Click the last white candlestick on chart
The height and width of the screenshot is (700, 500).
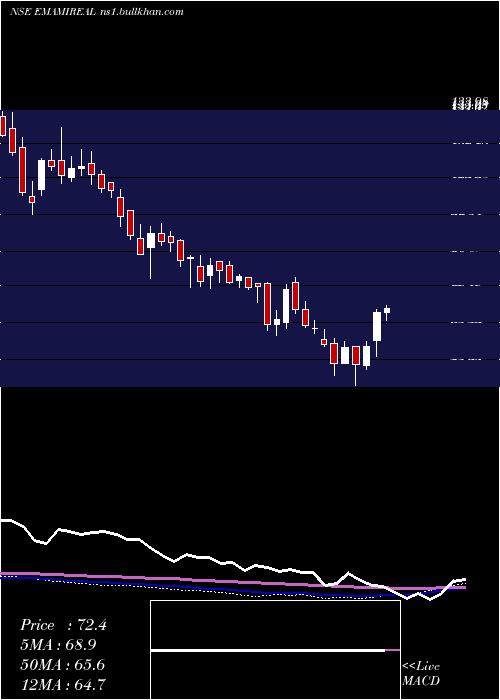pos(387,311)
